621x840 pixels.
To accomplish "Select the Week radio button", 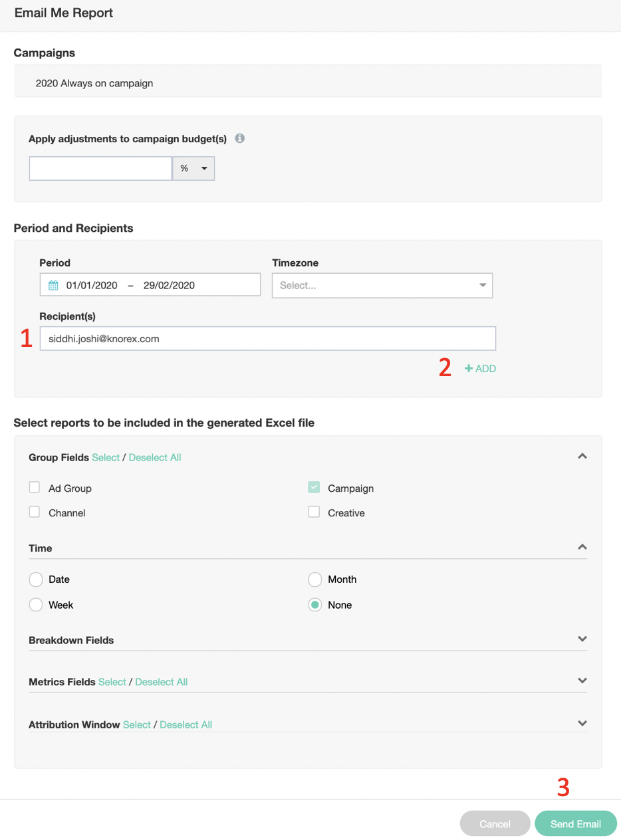I will pyautogui.click(x=36, y=605).
